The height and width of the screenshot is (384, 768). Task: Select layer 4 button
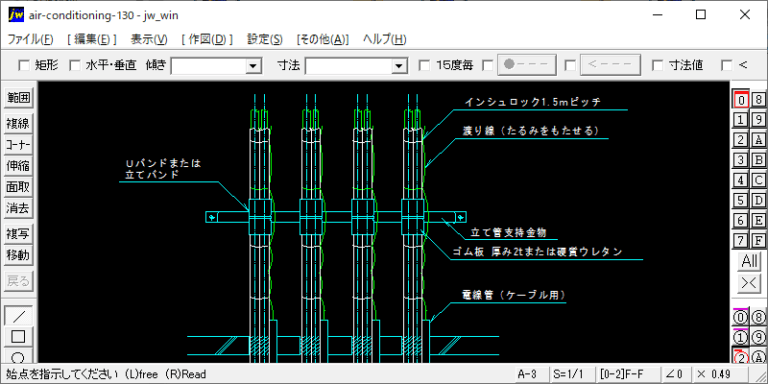(x=741, y=180)
